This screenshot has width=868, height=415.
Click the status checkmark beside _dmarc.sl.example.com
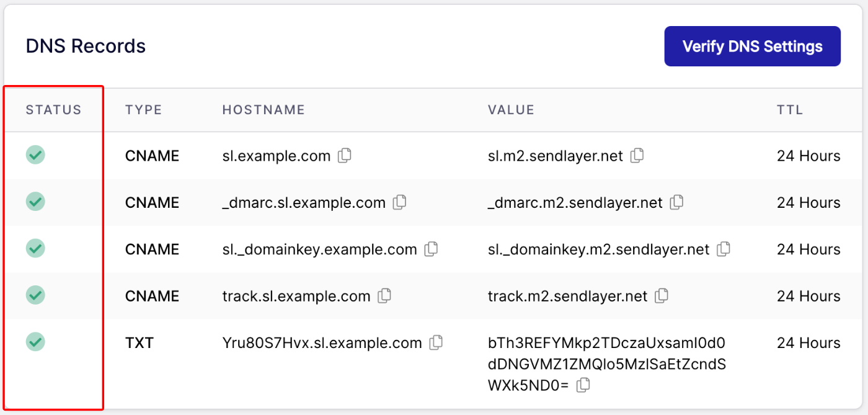coord(35,202)
